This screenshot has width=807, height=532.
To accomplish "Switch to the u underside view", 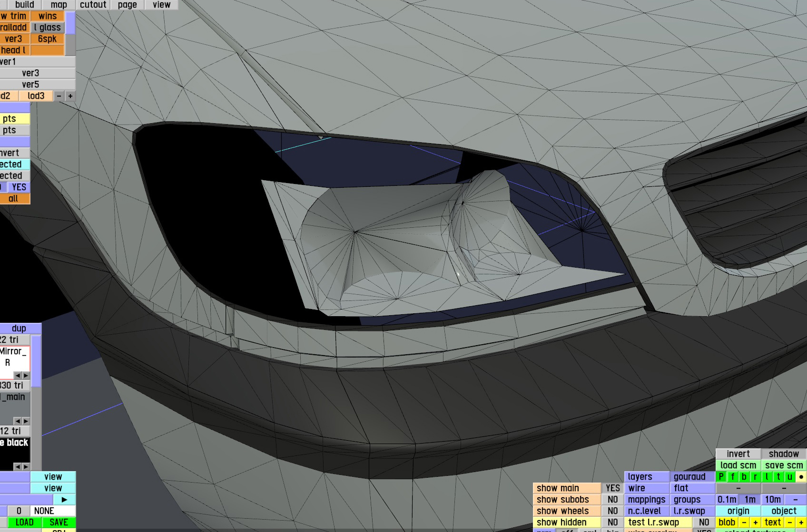I will pyautogui.click(x=790, y=477).
